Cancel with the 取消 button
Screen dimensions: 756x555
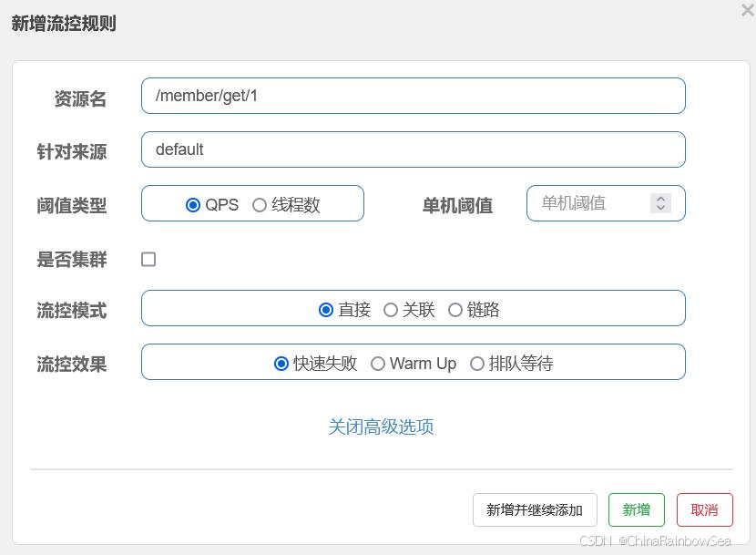click(x=704, y=510)
